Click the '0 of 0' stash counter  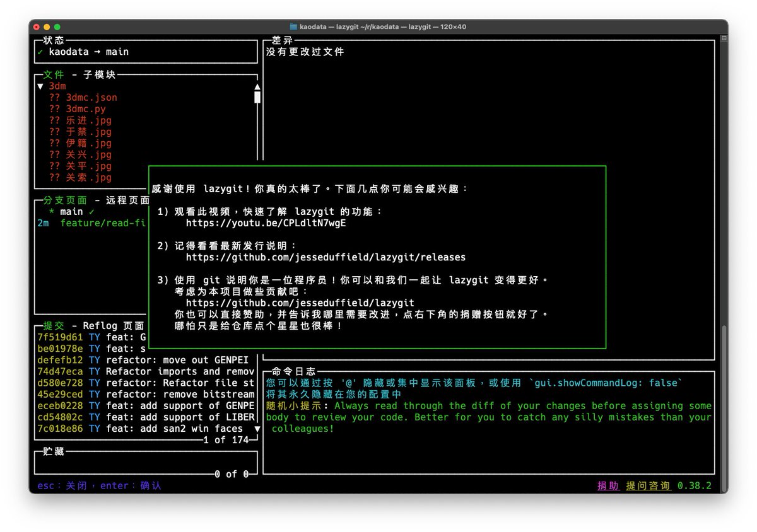point(232,474)
